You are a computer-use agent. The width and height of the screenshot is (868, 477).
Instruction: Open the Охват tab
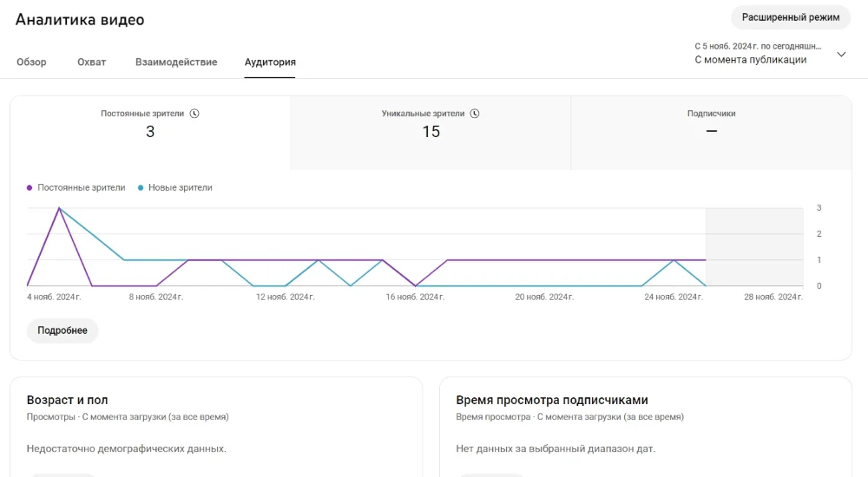pyautogui.click(x=91, y=62)
